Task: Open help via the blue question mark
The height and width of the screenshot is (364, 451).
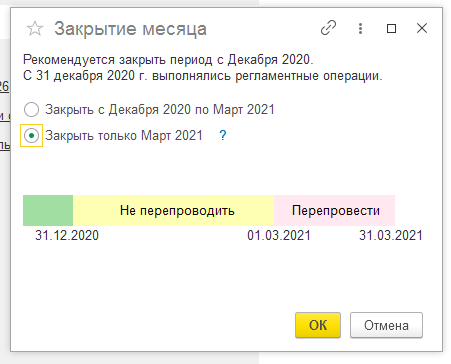Action: 223,135
